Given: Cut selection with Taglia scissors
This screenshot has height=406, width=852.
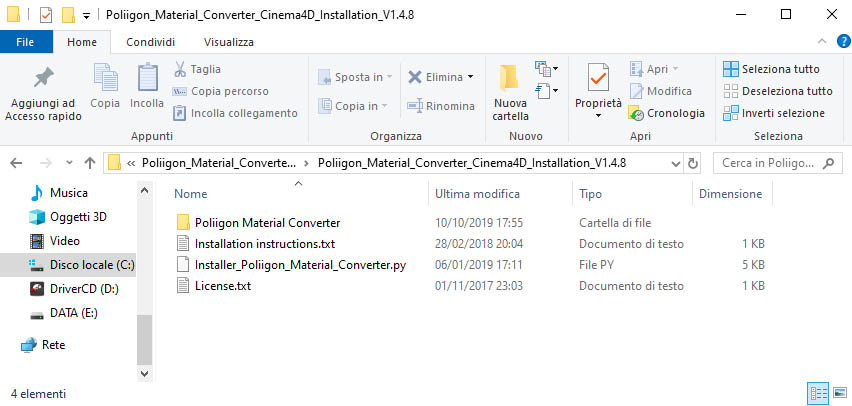Looking at the screenshot, I should click(x=197, y=69).
